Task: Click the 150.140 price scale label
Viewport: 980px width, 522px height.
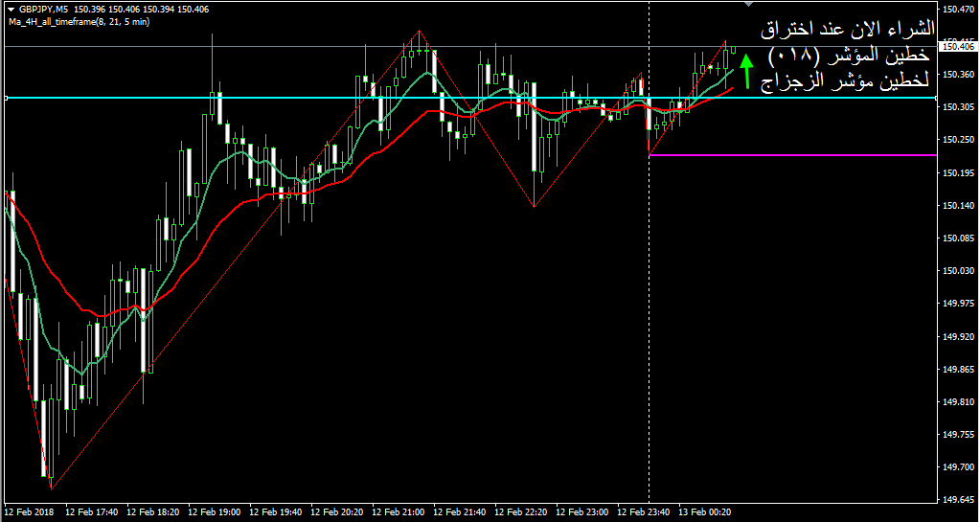Action: [958, 206]
